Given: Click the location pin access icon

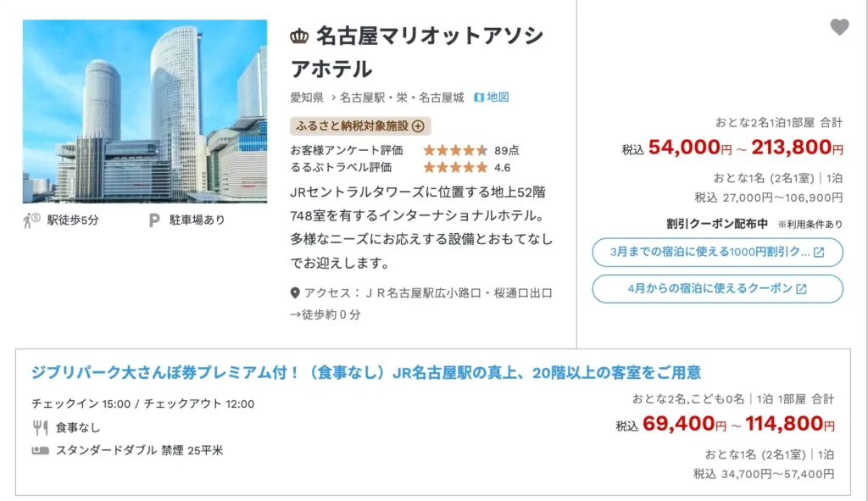Looking at the screenshot, I should click(295, 293).
